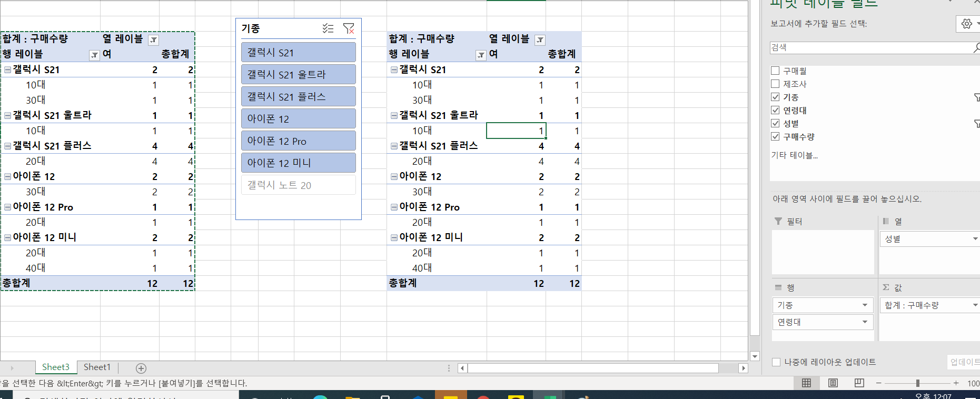Select 아이폰 12 미니 slicer item
The height and width of the screenshot is (399, 980).
[299, 163]
